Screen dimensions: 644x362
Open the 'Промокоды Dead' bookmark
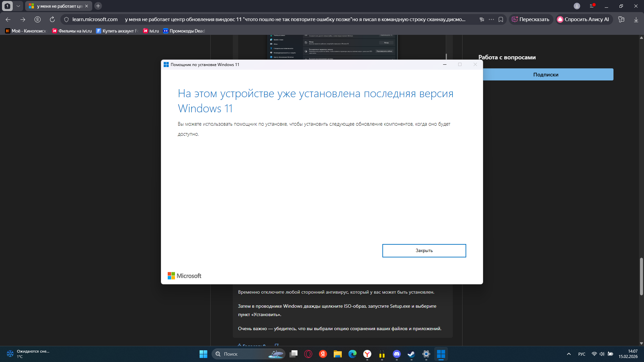tap(184, 31)
